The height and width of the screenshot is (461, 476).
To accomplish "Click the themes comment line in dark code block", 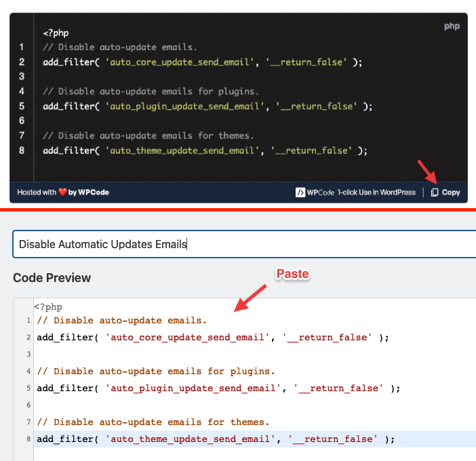I will pos(148,136).
